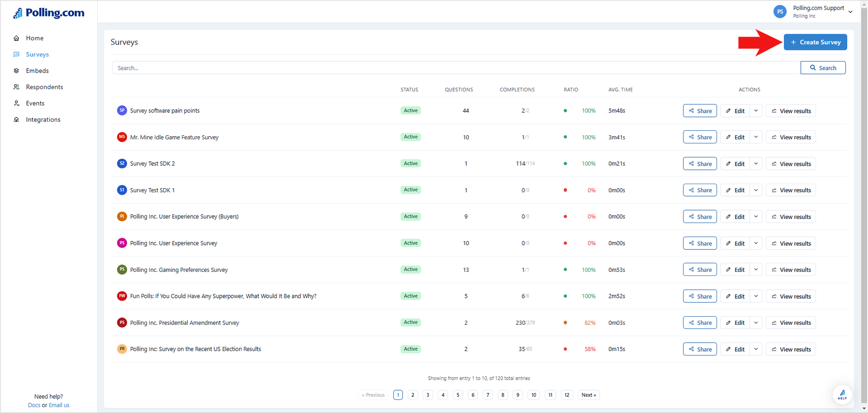Go to page 2 of surveys
The image size is (868, 413).
coord(413,395)
